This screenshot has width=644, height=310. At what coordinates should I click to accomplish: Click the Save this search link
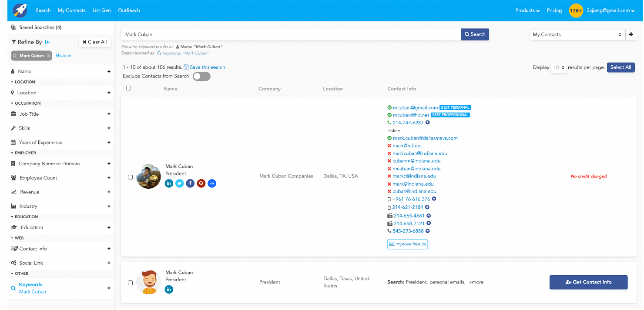(x=207, y=67)
